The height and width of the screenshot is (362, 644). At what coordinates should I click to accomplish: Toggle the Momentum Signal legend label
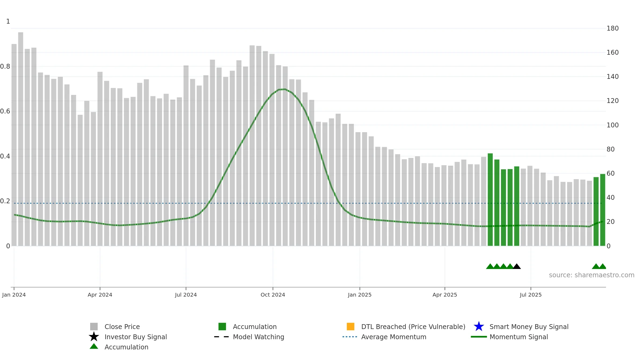(x=519, y=337)
